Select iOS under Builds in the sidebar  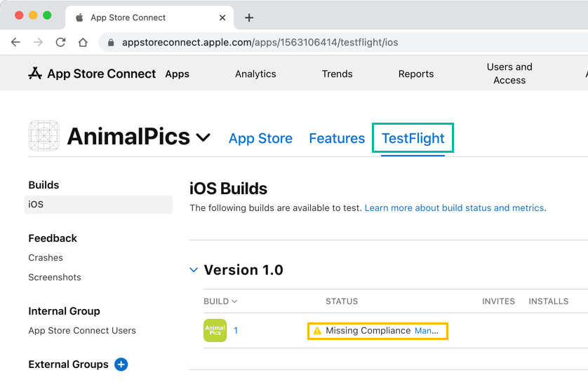point(98,205)
